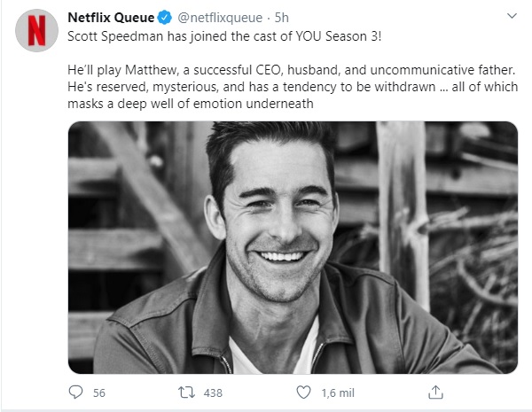This screenshot has height=412, width=532.
Task: Click the Netflix N profile avatar
Action: pyautogui.click(x=37, y=31)
